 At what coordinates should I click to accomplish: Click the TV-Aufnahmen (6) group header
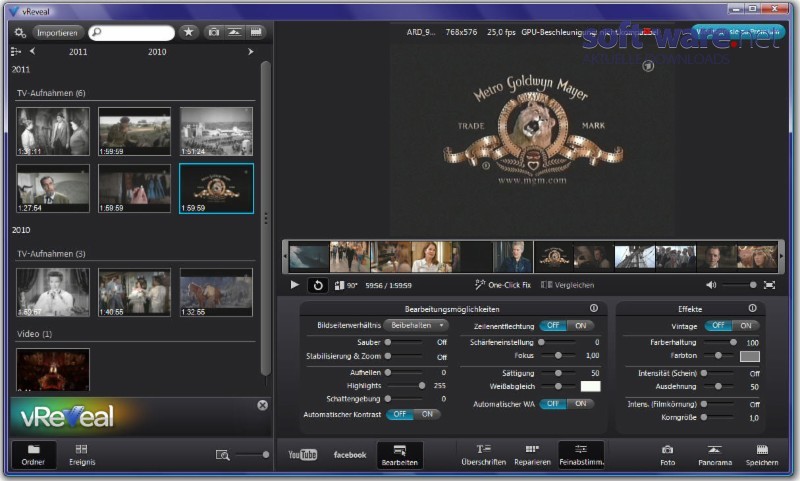[51, 93]
